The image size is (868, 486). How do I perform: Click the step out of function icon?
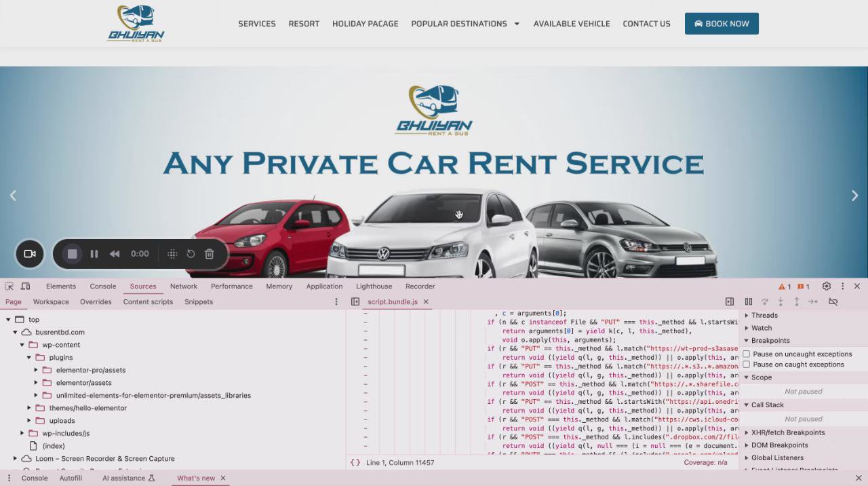click(x=797, y=302)
